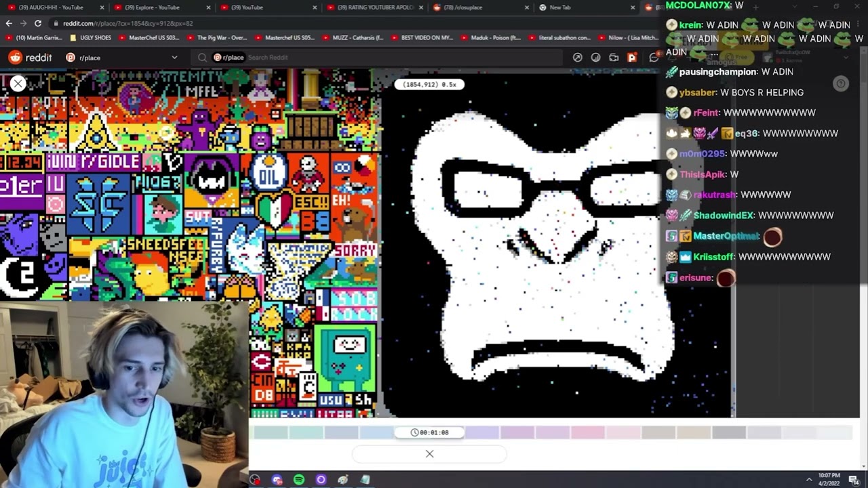This screenshot has width=868, height=488.
Task: View site info lock icon
Action: coord(56,23)
